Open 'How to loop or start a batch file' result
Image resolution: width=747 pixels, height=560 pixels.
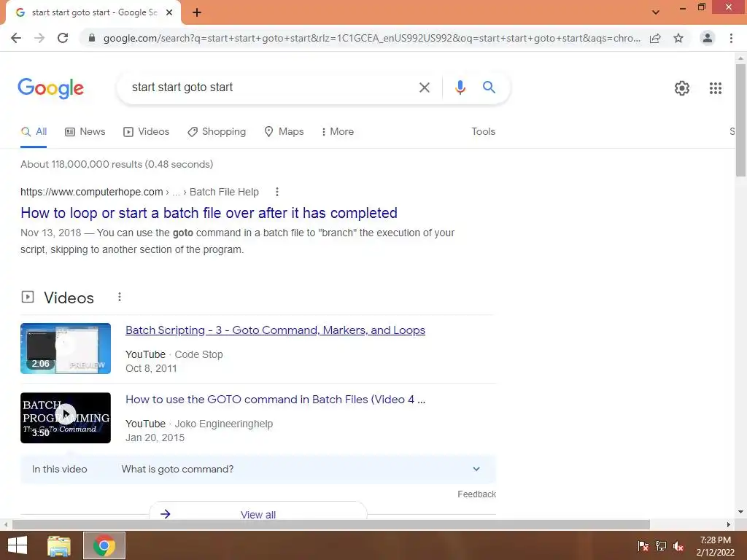coord(209,213)
